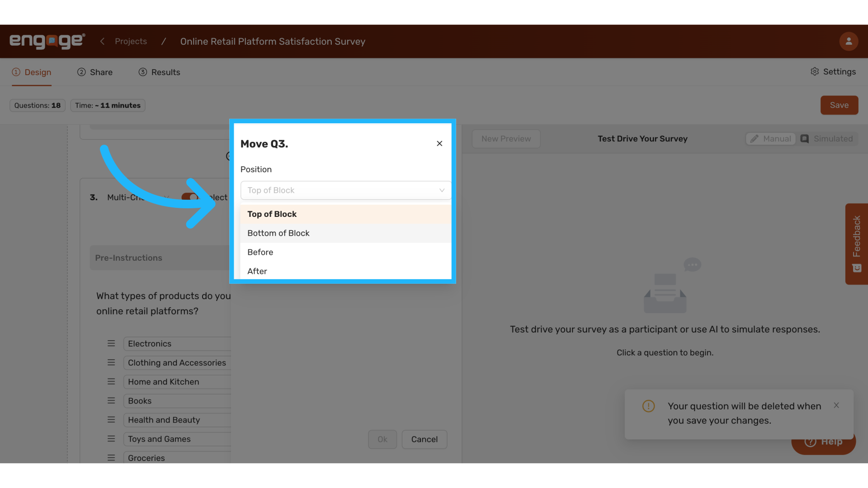Click the Ok button in dialog
This screenshot has height=488, width=868.
click(x=382, y=439)
